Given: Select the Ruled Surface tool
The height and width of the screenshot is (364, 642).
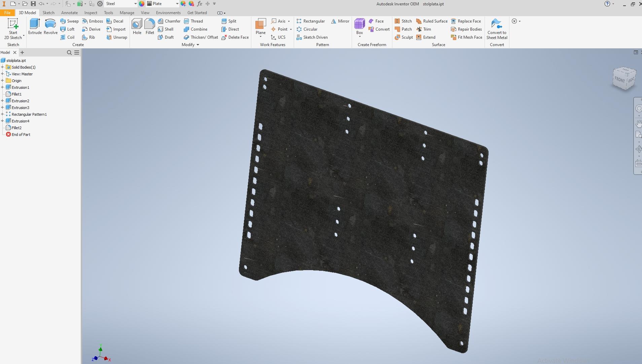Looking at the screenshot, I should point(432,21).
